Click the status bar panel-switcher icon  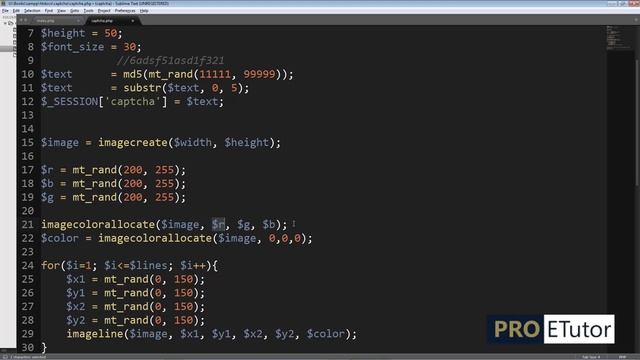[5, 357]
